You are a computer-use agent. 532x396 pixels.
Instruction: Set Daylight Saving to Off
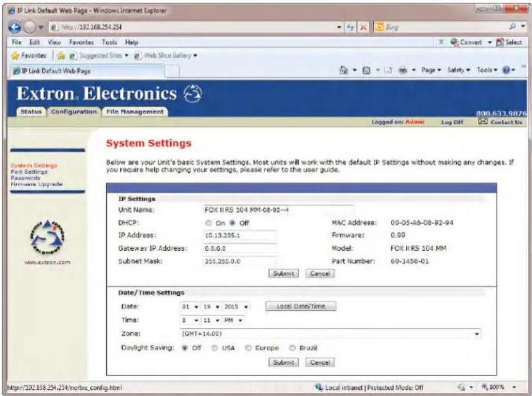185,348
